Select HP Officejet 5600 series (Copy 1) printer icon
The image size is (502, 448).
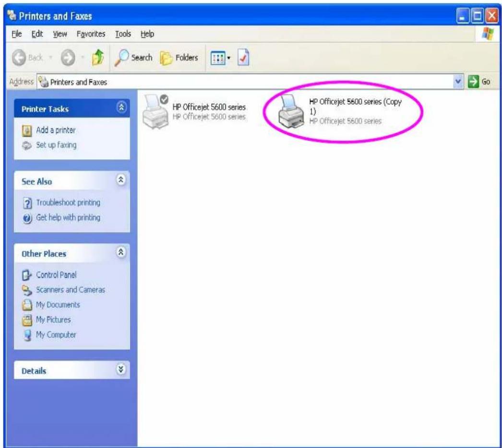[x=291, y=111]
